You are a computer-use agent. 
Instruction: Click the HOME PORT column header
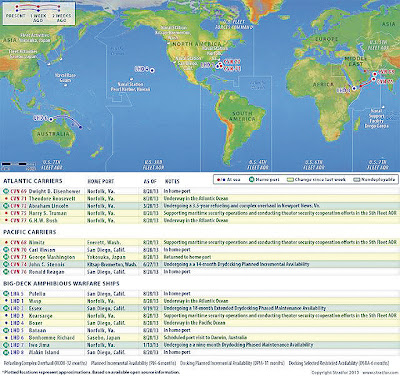(100, 181)
